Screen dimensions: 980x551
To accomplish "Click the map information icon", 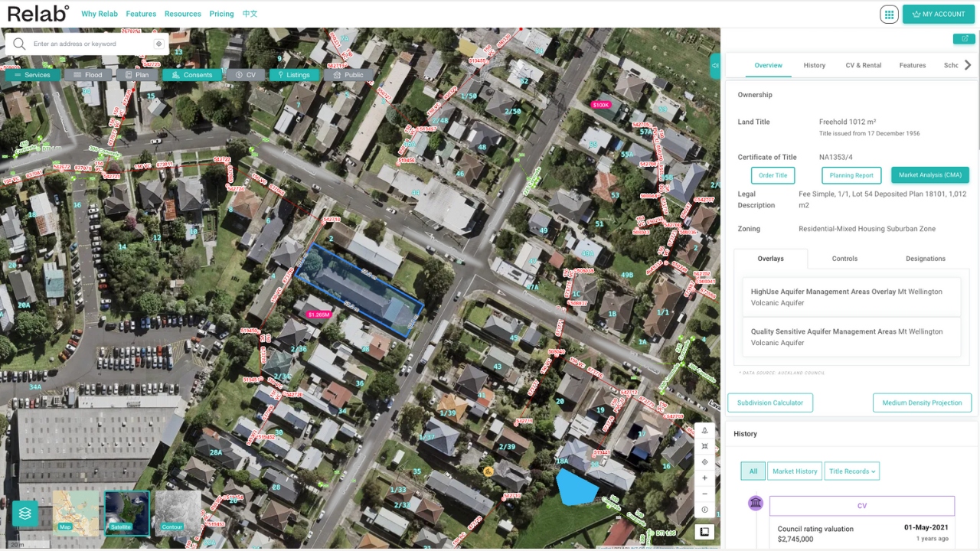I will (x=704, y=510).
